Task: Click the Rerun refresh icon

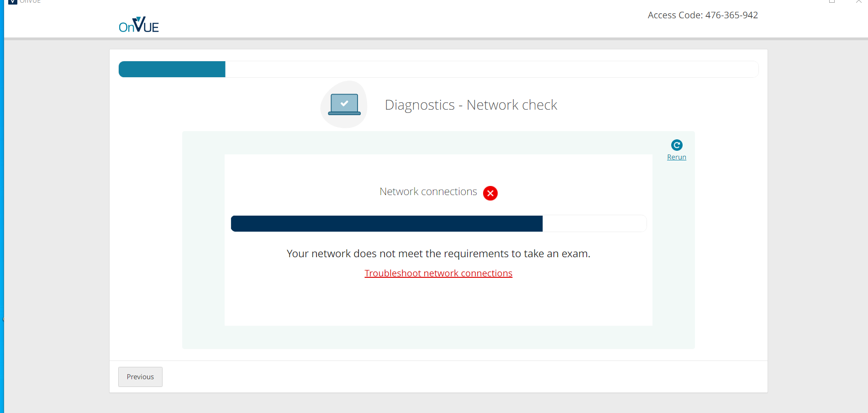Action: [x=676, y=145]
